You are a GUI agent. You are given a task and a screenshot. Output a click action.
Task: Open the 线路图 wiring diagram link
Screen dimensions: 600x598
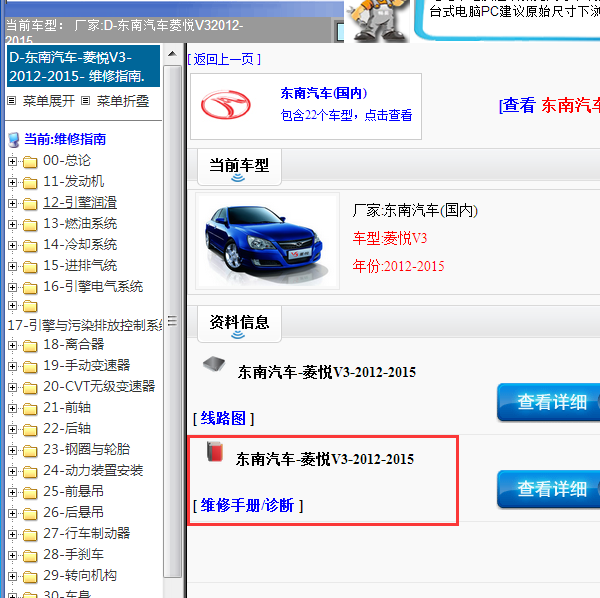[x=223, y=418]
